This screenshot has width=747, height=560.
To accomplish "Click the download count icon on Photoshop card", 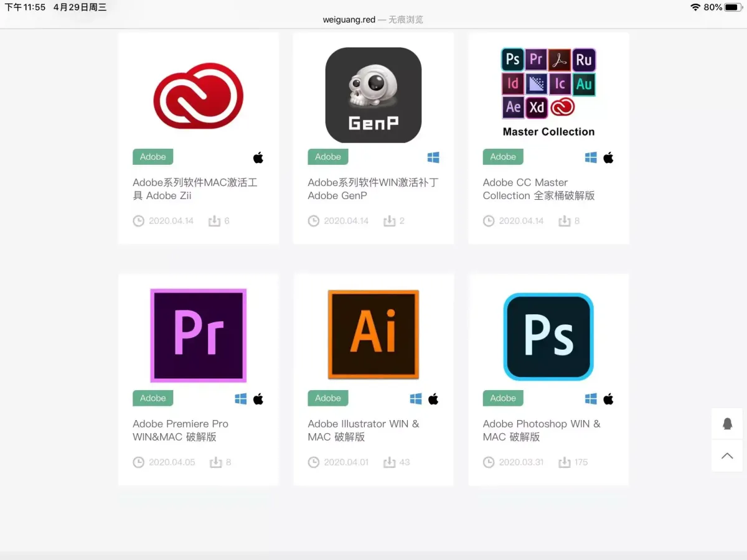I will pyautogui.click(x=564, y=462).
